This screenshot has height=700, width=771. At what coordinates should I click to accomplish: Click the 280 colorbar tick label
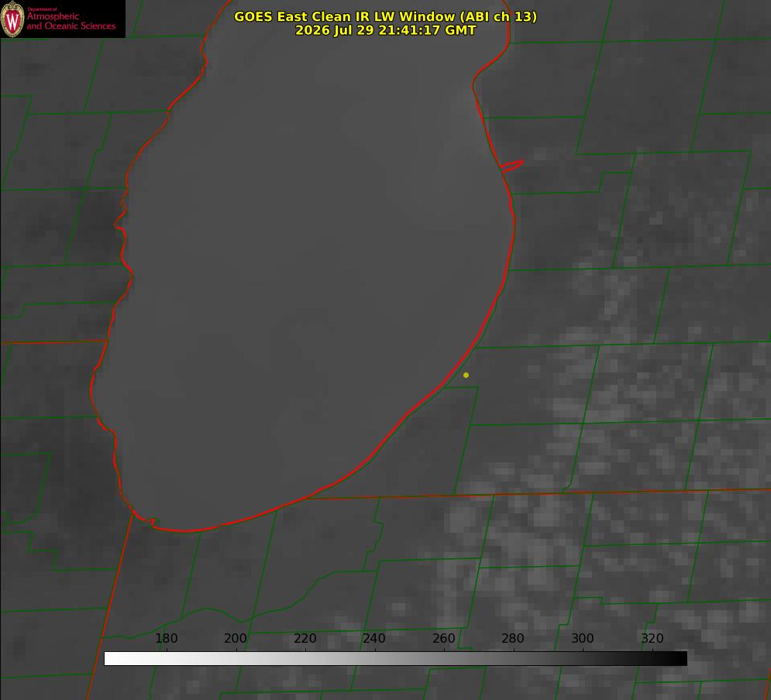[x=513, y=638]
